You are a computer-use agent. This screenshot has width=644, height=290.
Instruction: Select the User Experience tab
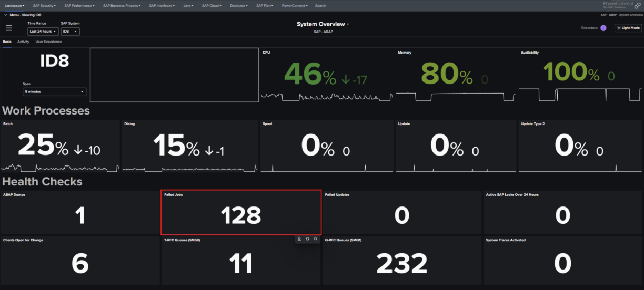coord(48,42)
